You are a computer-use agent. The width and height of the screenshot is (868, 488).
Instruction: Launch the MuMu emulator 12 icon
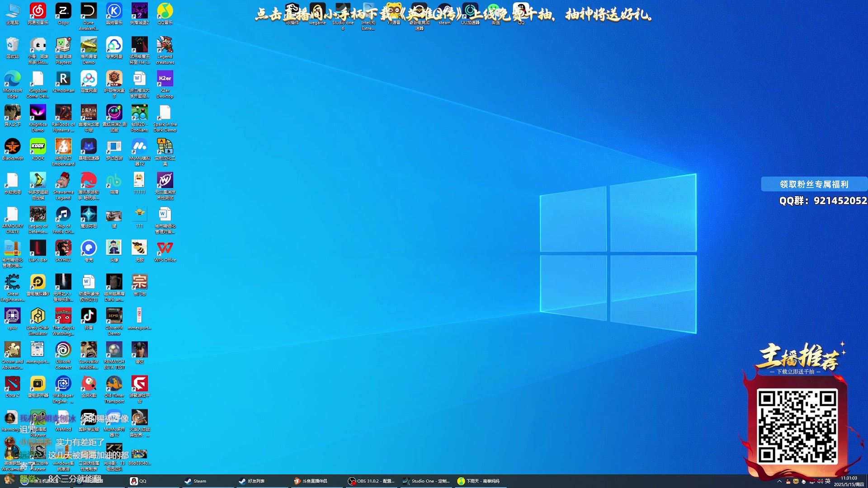pos(140,152)
